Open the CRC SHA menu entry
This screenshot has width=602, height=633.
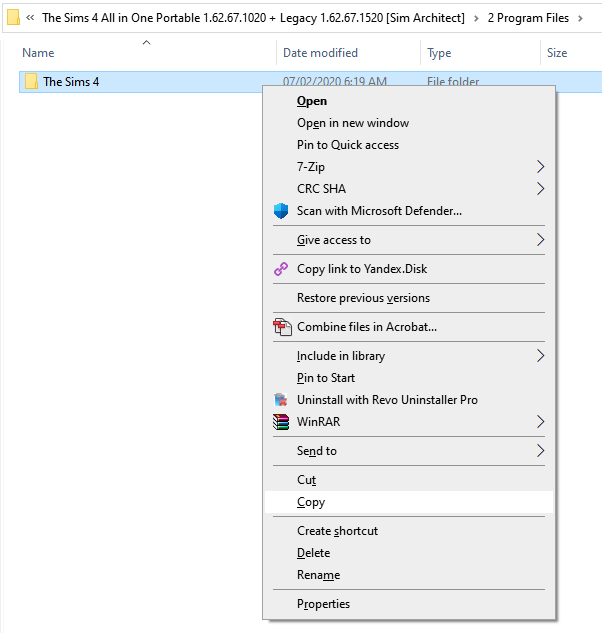[409, 189]
